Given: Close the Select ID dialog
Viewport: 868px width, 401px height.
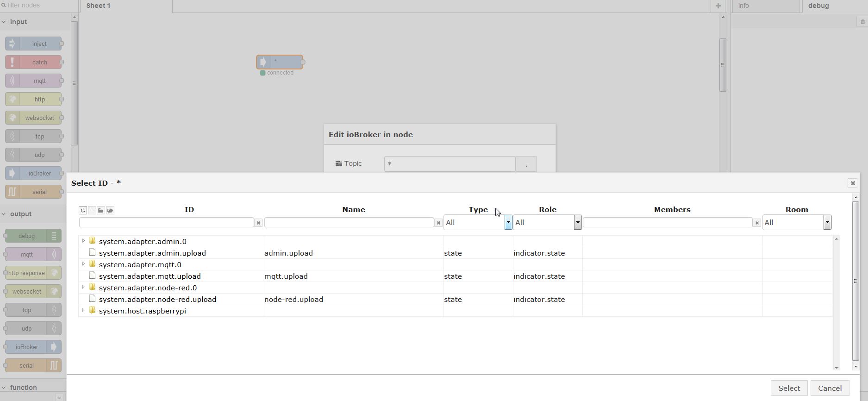Looking at the screenshot, I should point(852,183).
